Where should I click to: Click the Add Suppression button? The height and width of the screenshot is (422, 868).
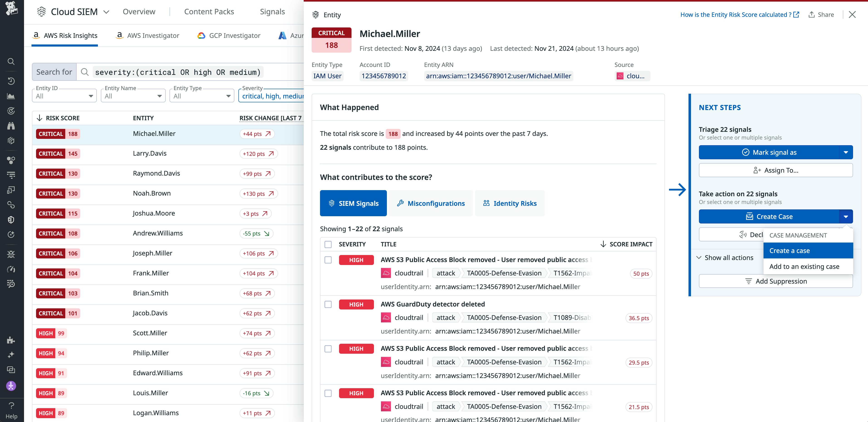tap(775, 281)
